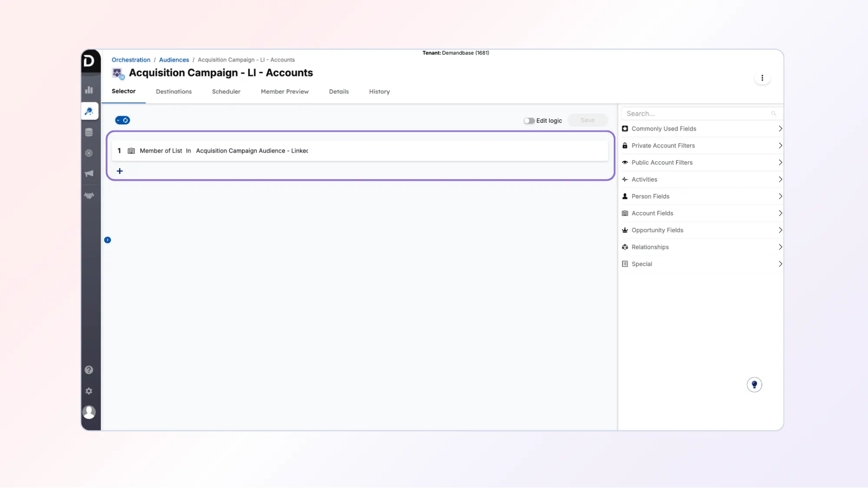This screenshot has width=868, height=488.
Task: Go to the Audiences breadcrumb link
Action: click(x=174, y=60)
